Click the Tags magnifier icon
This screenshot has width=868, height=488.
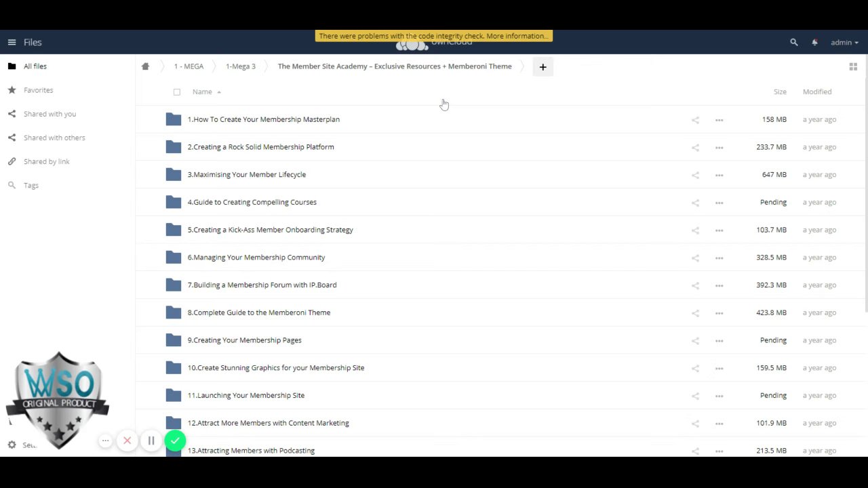point(12,185)
